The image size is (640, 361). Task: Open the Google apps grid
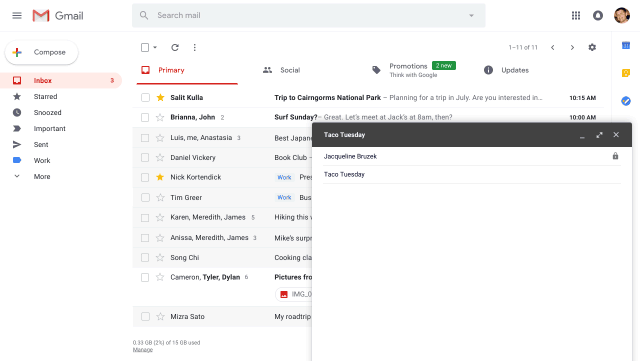pos(576,16)
